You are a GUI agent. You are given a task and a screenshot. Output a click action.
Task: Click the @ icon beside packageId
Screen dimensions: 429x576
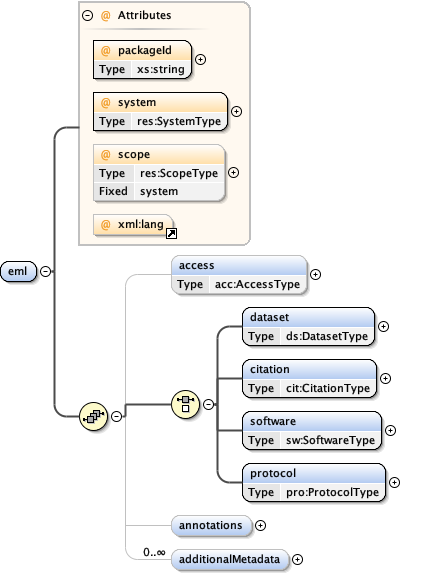tap(105, 51)
